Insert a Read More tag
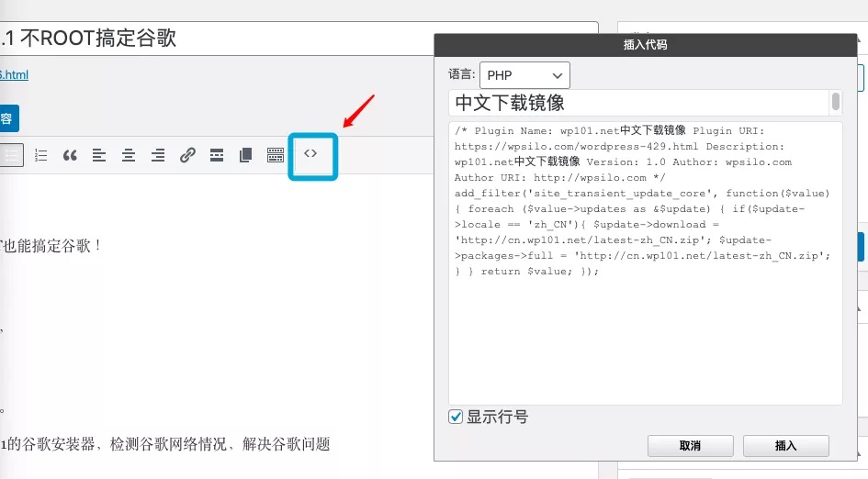Screen dimensions: 868x479 pos(217,155)
